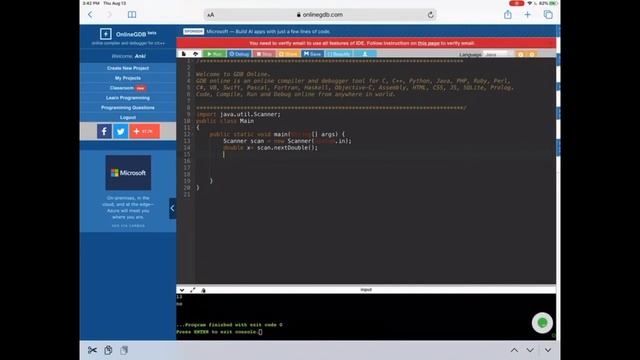This screenshot has height=360, width=640.
Task: Click the code line 'import java.util.Scanner;'
Action: click(238, 114)
